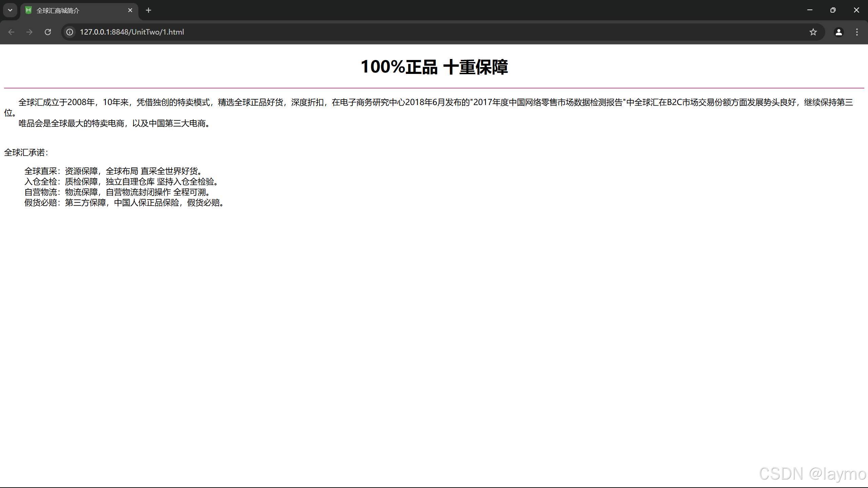Click the 全球汇承诺 text

click(x=26, y=152)
